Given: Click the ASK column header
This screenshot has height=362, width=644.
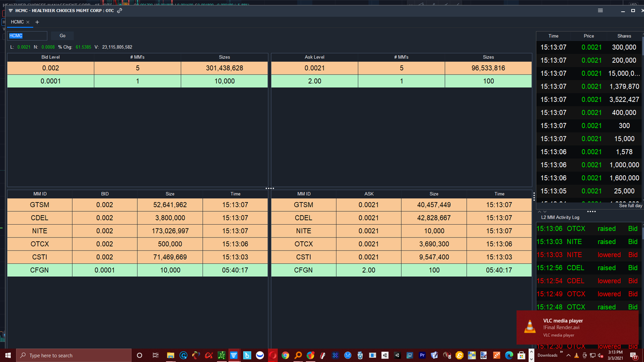Looking at the screenshot, I should click(369, 194).
